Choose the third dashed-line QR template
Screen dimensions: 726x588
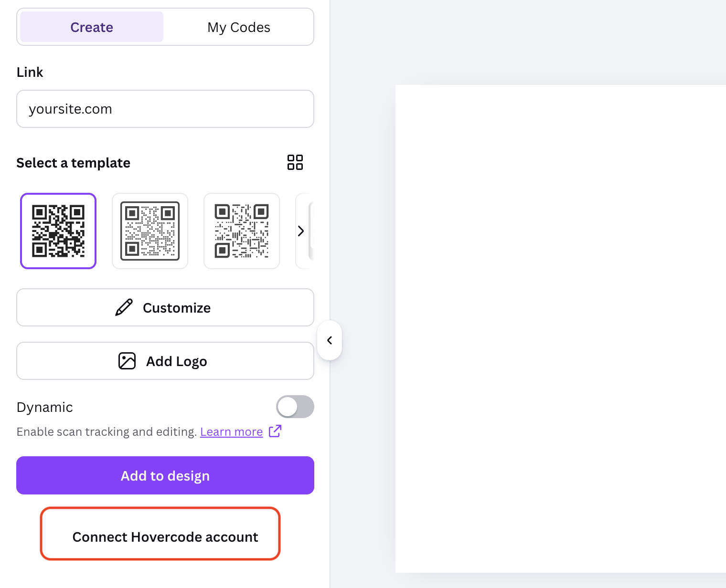click(242, 231)
